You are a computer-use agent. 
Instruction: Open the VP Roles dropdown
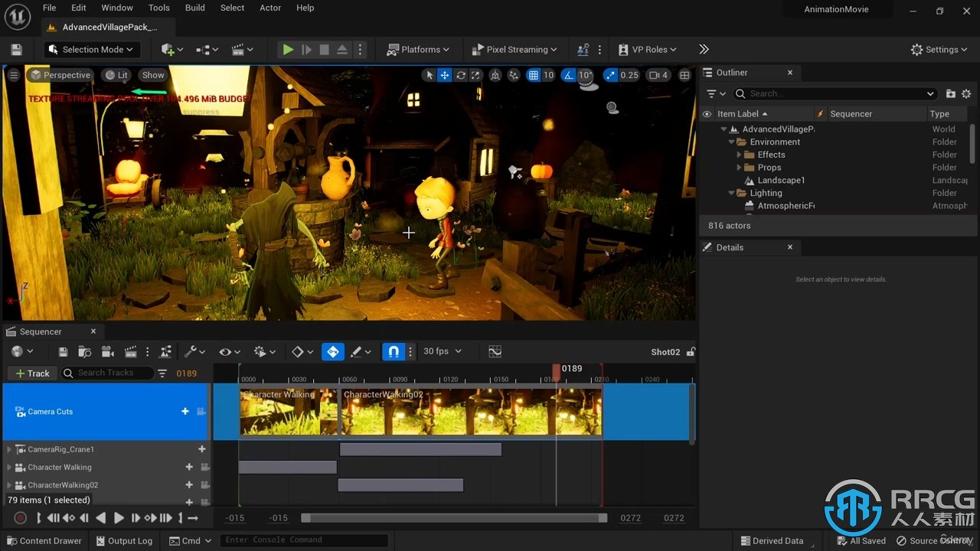pyautogui.click(x=648, y=50)
